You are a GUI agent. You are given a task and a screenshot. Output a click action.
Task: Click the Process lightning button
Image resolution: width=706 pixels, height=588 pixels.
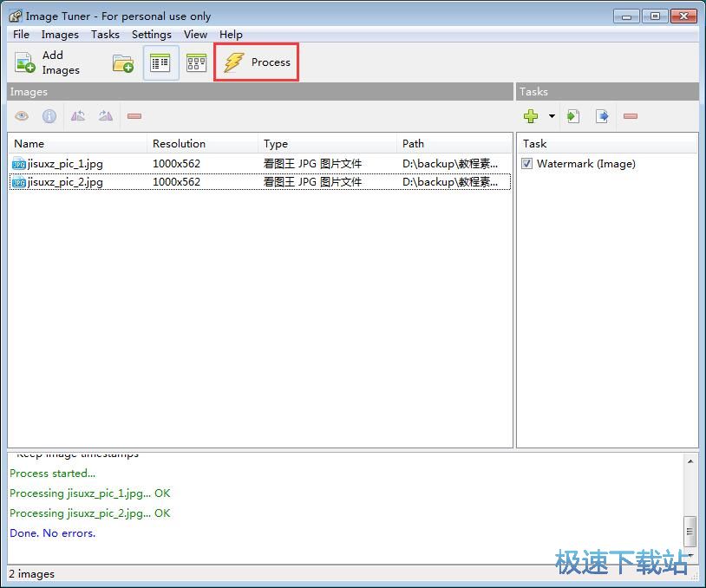coord(256,62)
